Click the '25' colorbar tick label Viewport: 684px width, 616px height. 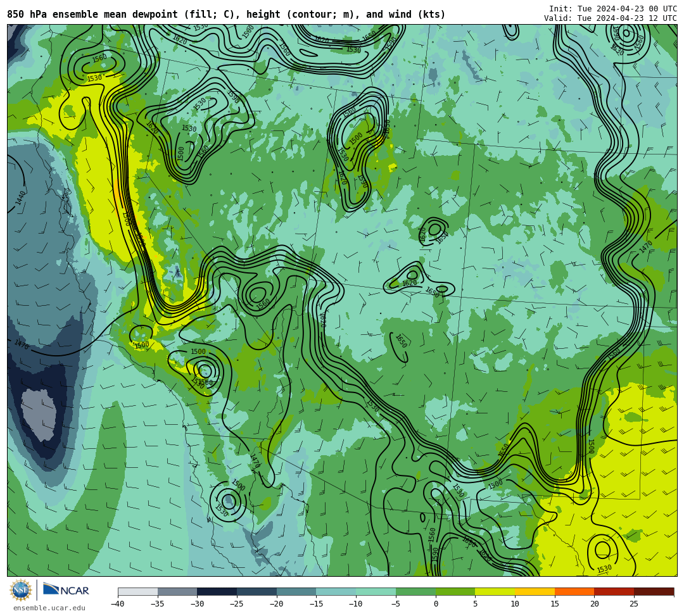[x=634, y=604]
